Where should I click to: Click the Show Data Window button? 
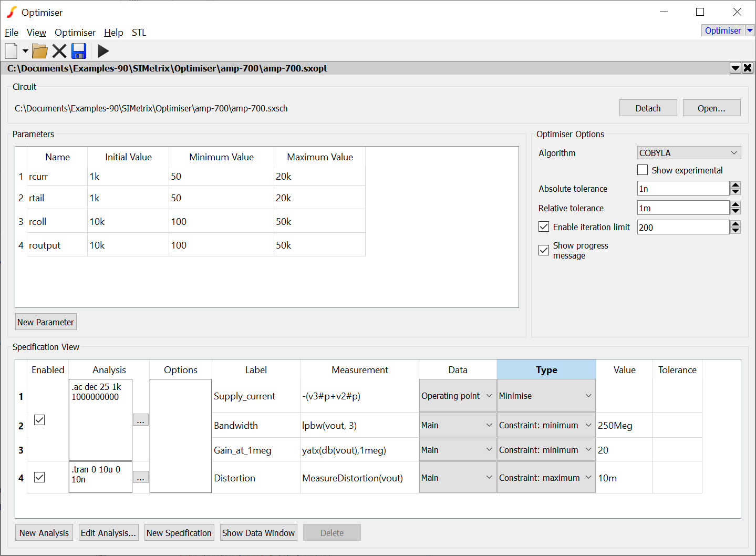[258, 533]
